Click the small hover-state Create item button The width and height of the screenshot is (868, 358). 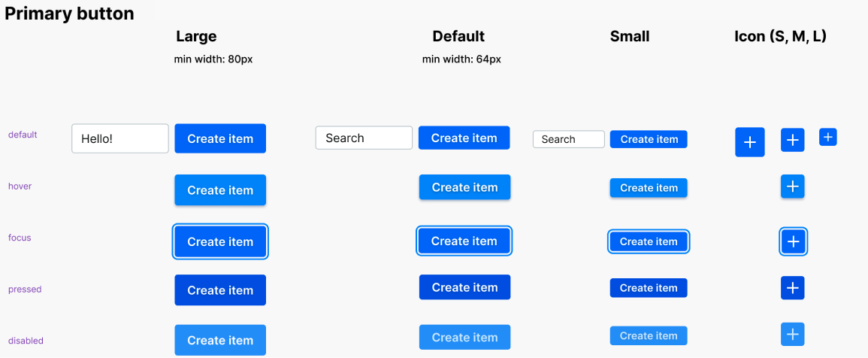point(649,188)
